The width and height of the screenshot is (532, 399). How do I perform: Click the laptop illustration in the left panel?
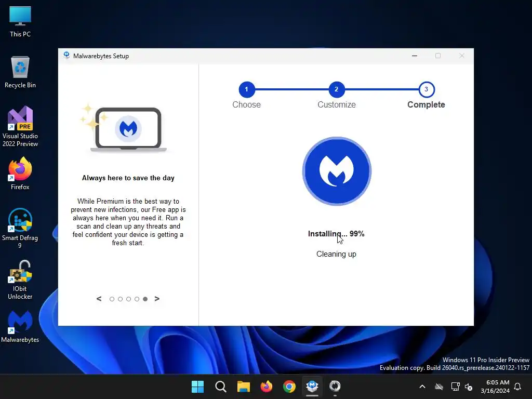[x=128, y=129]
